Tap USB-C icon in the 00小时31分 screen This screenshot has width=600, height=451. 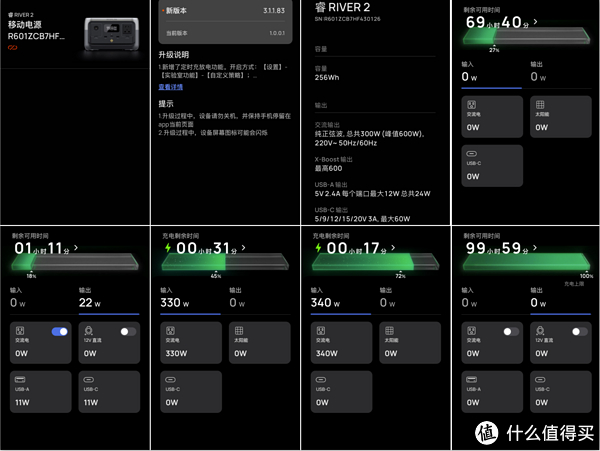pos(170,379)
